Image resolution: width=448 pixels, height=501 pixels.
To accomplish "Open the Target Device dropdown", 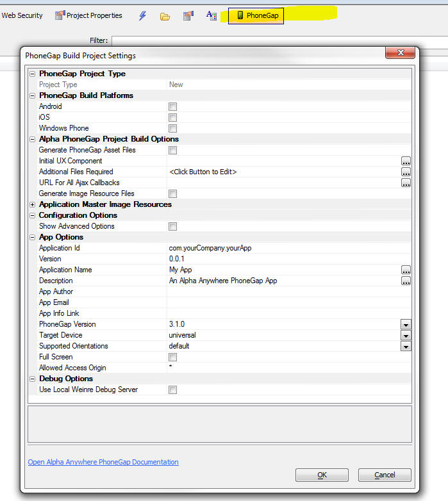I will (x=406, y=336).
